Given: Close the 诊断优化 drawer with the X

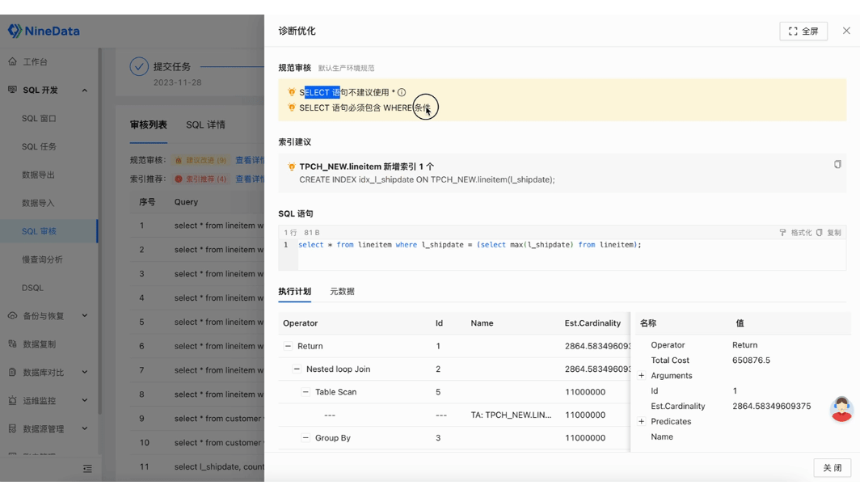Looking at the screenshot, I should click(846, 31).
